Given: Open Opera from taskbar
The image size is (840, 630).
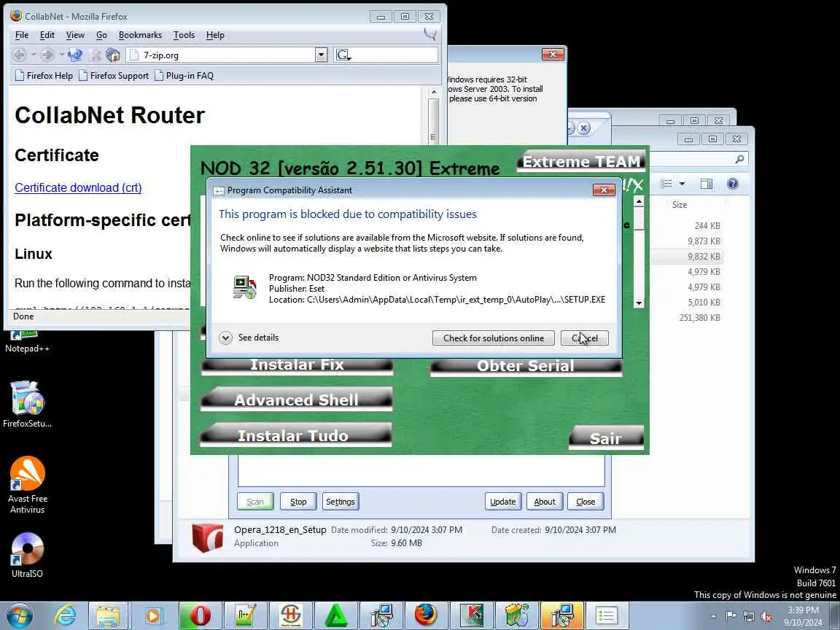Looking at the screenshot, I should (199, 616).
